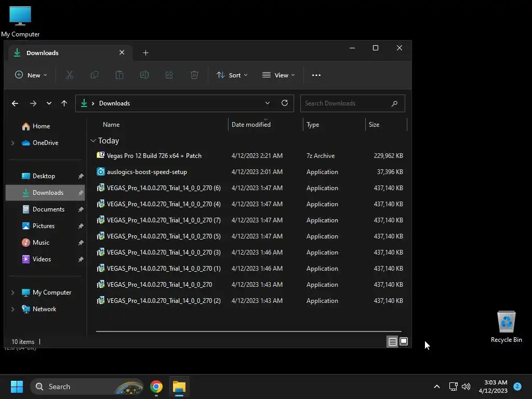Click File Explorer icon on the taskbar
Image resolution: width=532 pixels, height=399 pixels.
(x=179, y=387)
